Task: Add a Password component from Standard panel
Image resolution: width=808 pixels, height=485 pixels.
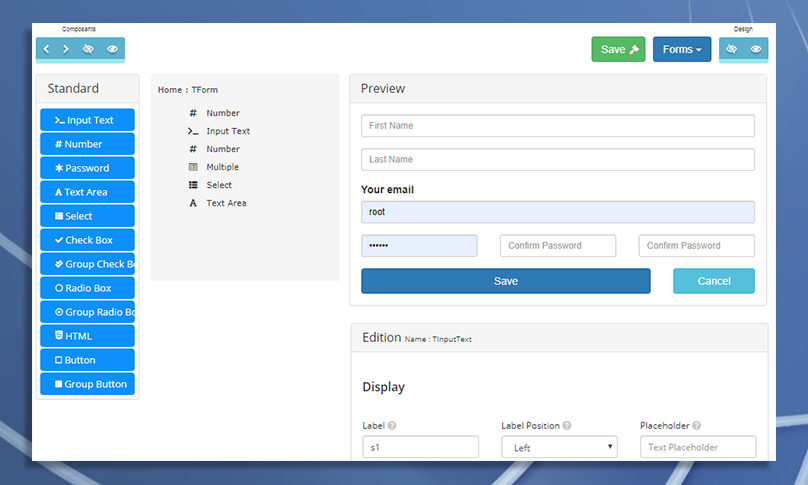Action: (x=87, y=168)
